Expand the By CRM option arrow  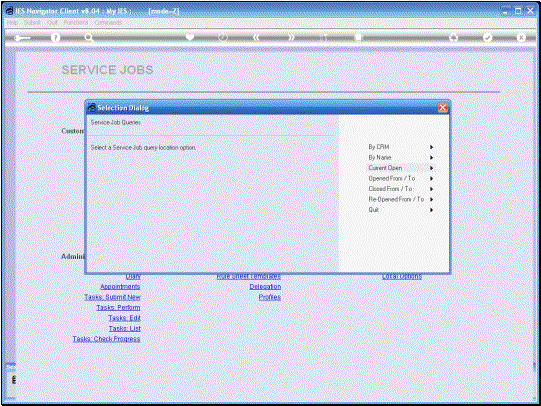click(x=431, y=147)
